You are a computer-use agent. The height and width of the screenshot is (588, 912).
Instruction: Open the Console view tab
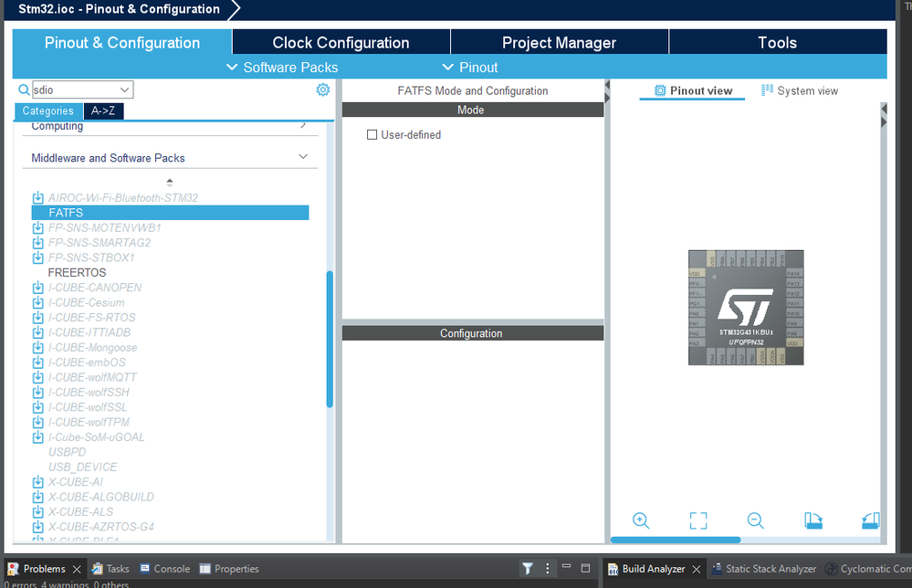tap(165, 568)
